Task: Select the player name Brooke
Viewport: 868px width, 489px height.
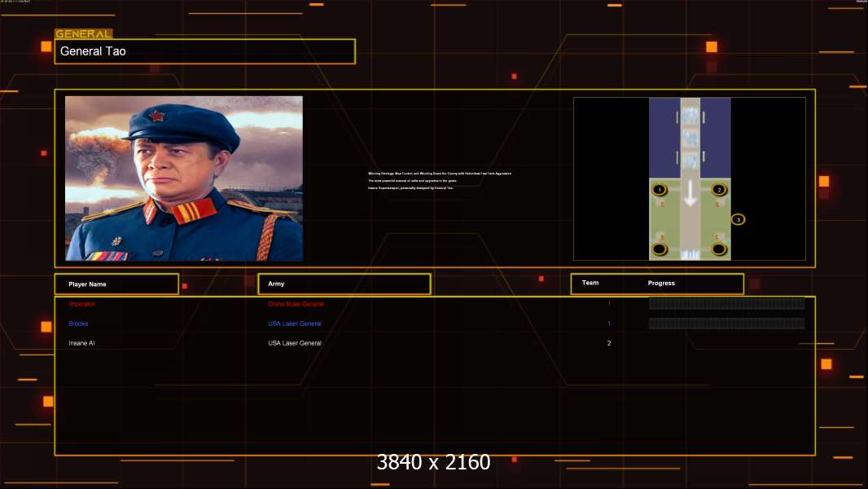Action: [x=78, y=324]
